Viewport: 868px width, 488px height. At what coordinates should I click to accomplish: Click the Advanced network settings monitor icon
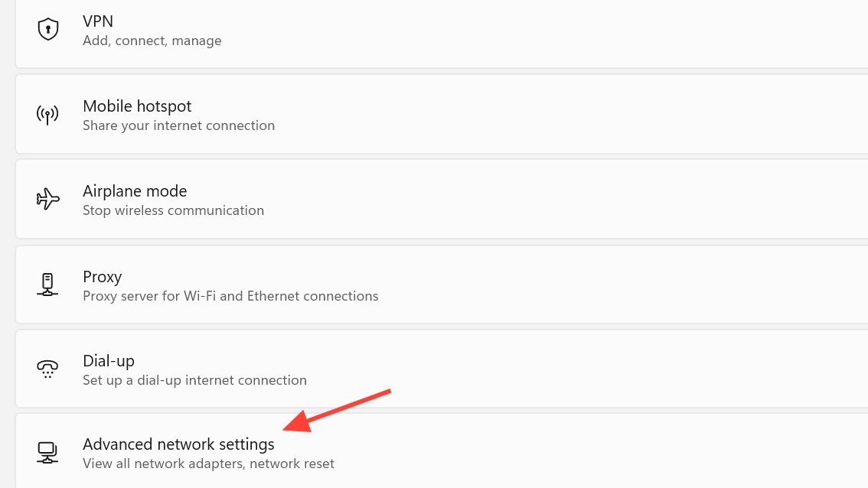pyautogui.click(x=48, y=453)
